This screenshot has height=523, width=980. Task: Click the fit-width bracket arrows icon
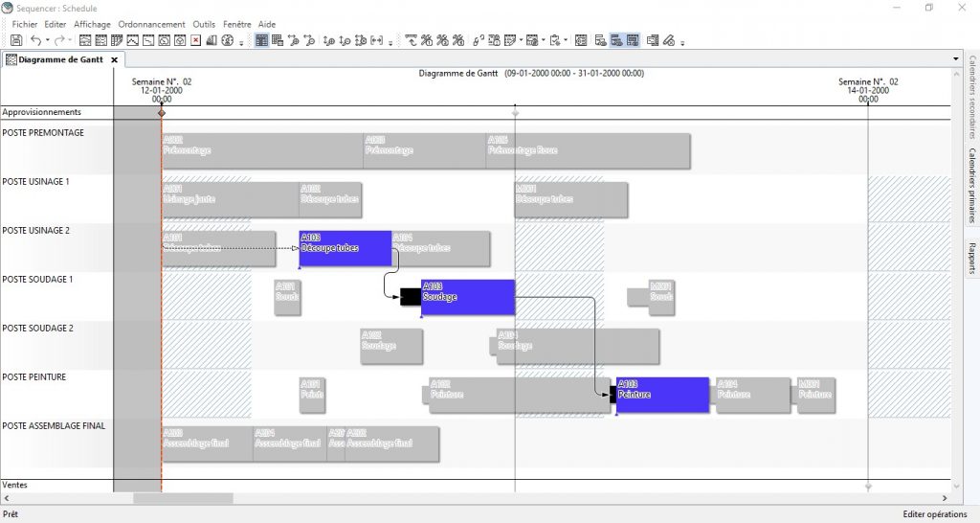pos(377,40)
